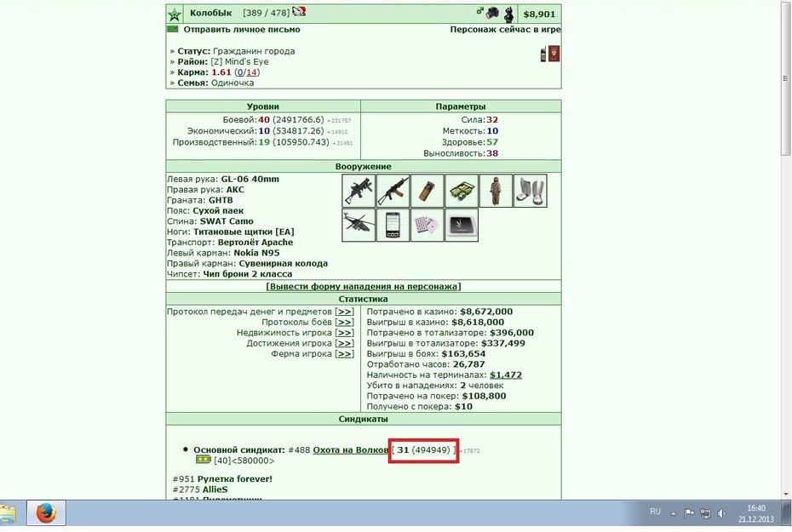This screenshot has width=792, height=532.
Task: Click the [Z] Mind's Eye district text
Action: (239, 61)
